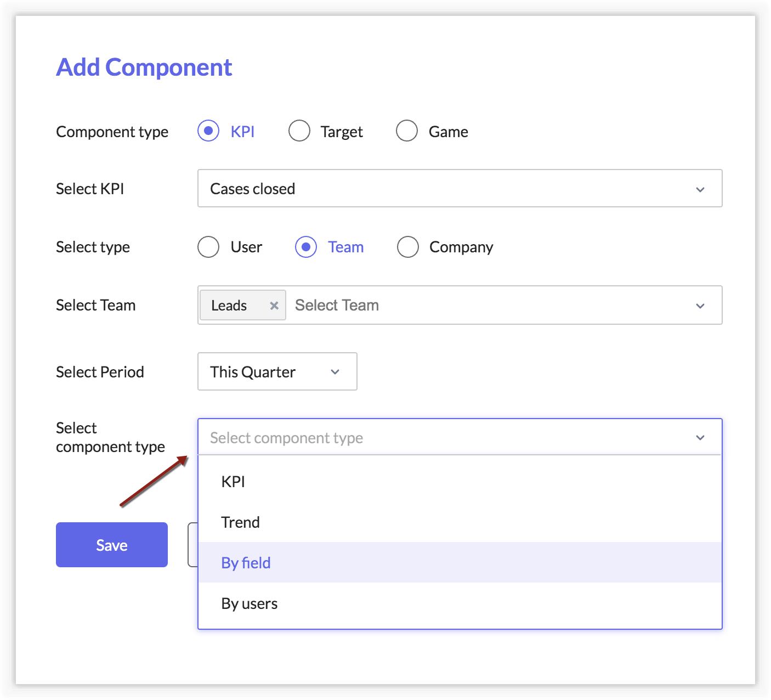Image resolution: width=771 pixels, height=700 pixels.
Task: Select the Game radio option
Action: (407, 132)
